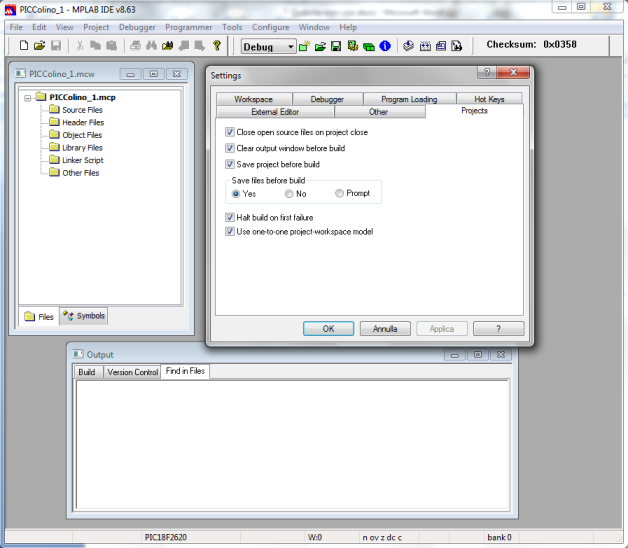The height and width of the screenshot is (548, 628).
Task: Switch to the Version Control output tab
Action: click(x=133, y=372)
